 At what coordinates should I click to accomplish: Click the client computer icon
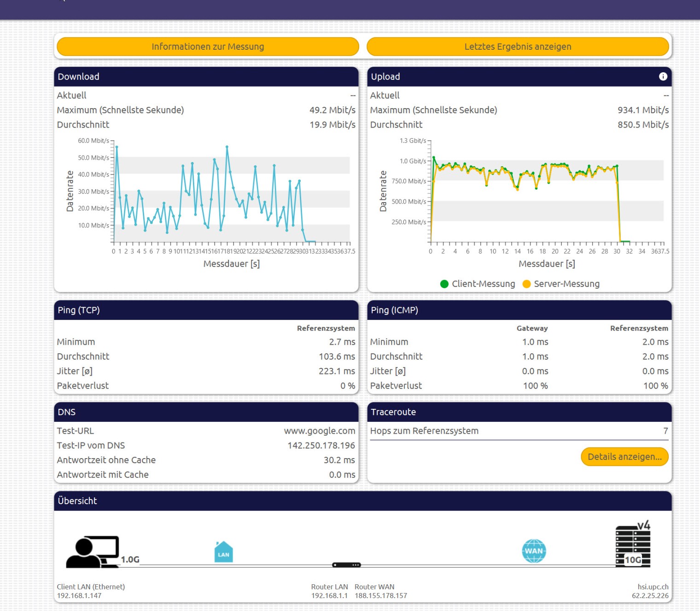pos(93,552)
